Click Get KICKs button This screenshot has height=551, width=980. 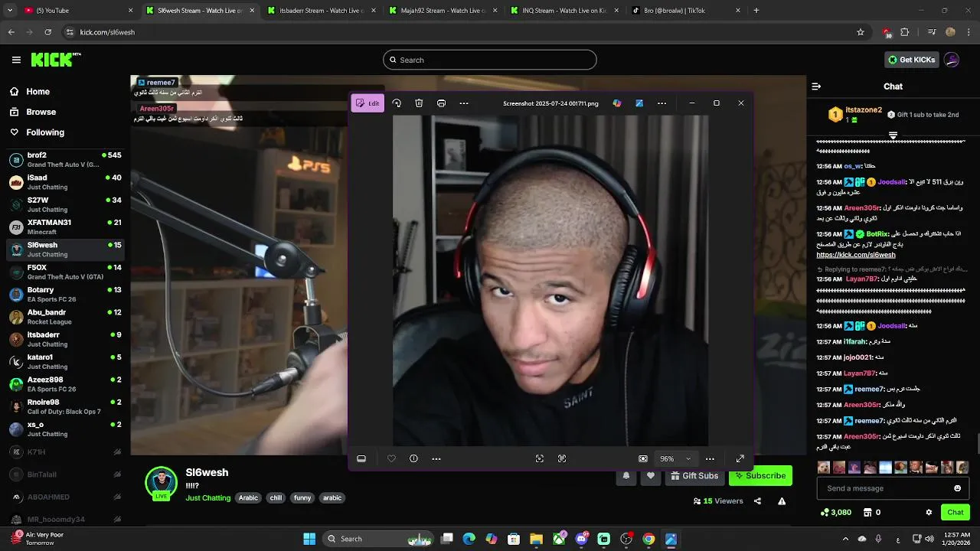pyautogui.click(x=912, y=60)
